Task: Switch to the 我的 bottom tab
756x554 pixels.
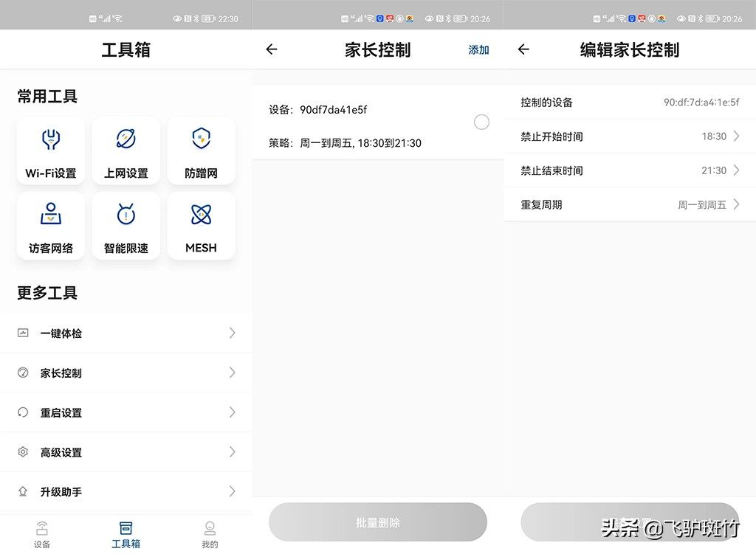Action: pyautogui.click(x=210, y=535)
